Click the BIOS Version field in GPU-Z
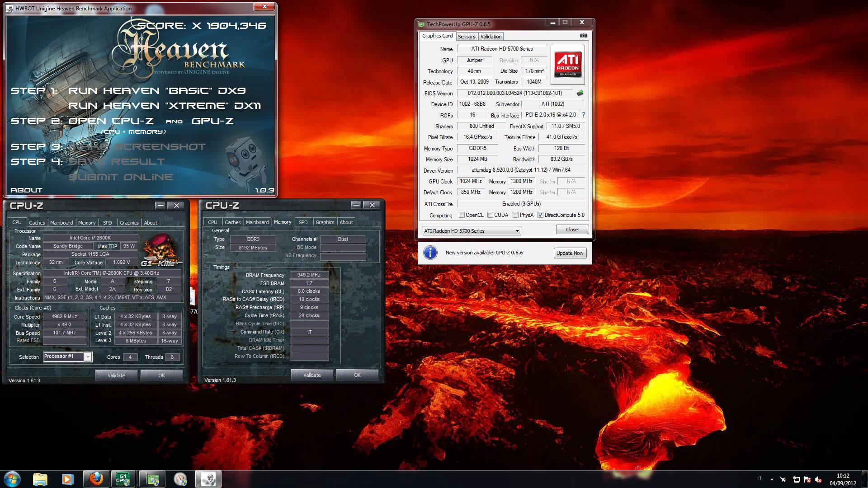868x488 pixels. [515, 93]
